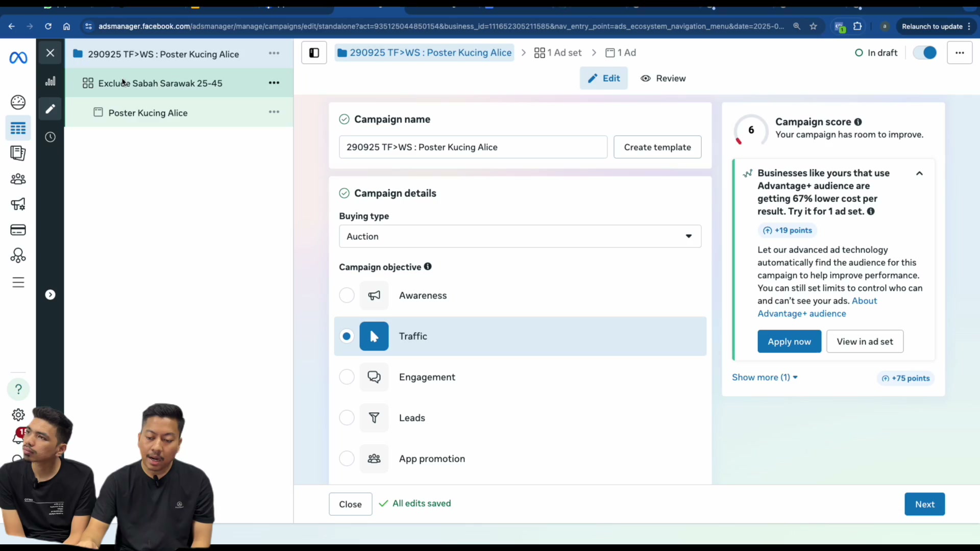
Task: Open more options for Poster Kucing Alice ad
Action: (x=274, y=112)
